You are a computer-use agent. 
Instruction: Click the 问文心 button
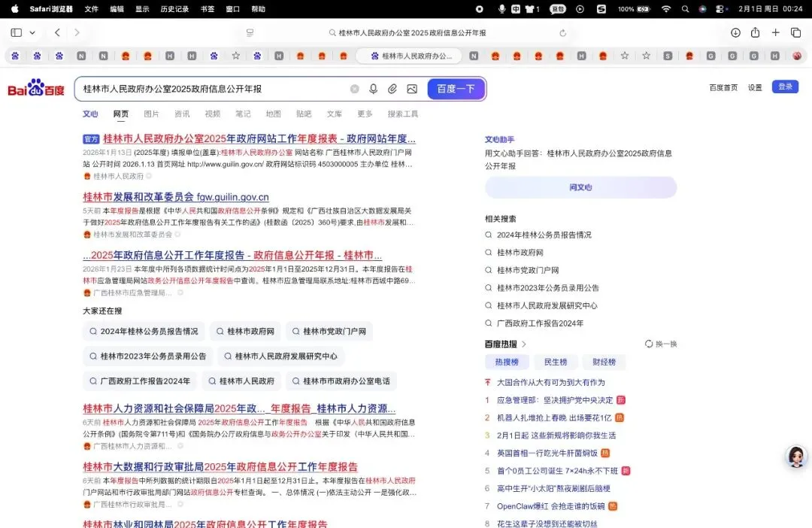580,187
